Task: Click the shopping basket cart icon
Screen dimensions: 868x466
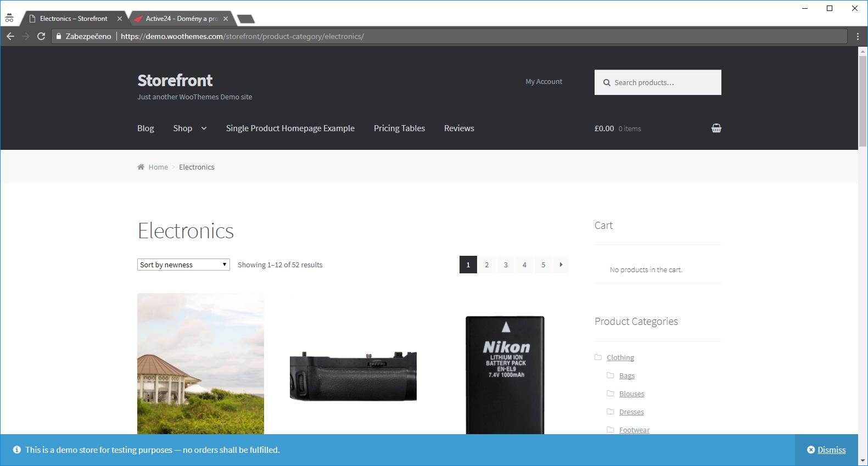Action: [x=716, y=128]
